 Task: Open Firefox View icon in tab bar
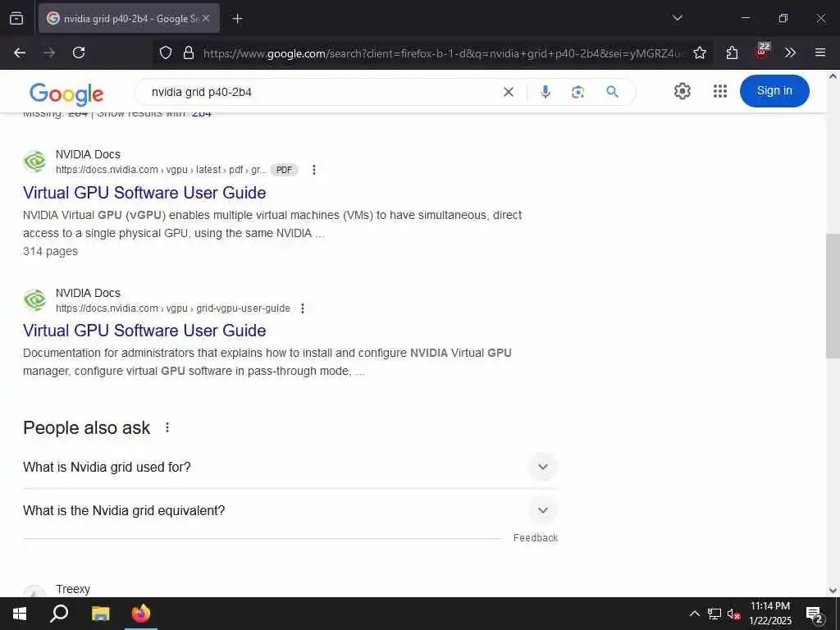16,18
